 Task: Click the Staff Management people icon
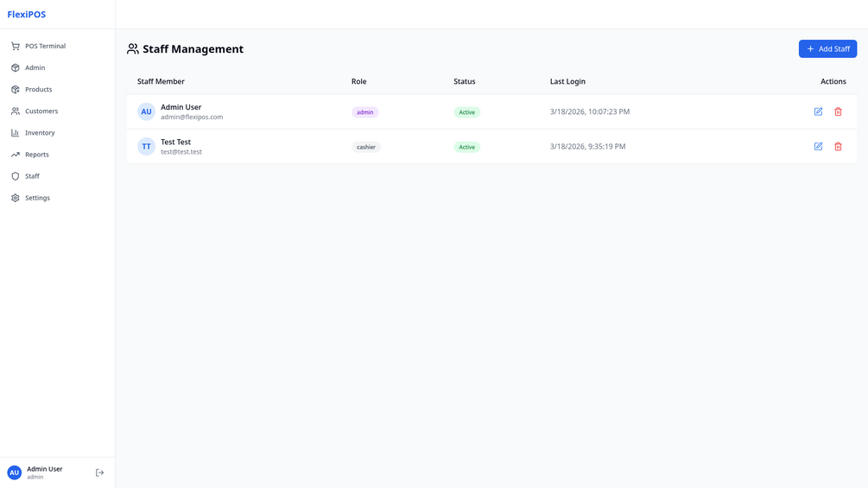coord(132,49)
